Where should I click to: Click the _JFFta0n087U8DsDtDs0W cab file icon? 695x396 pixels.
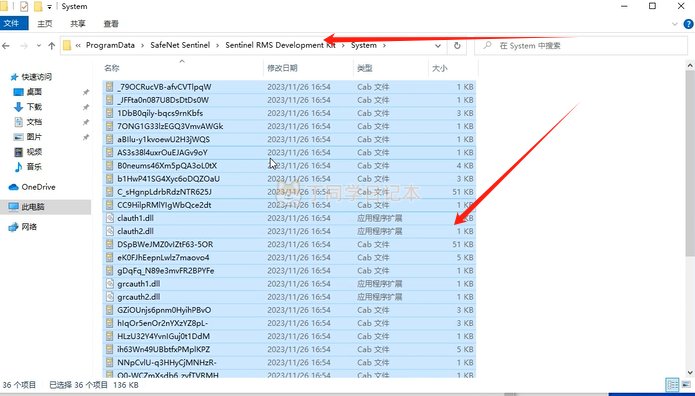109,100
